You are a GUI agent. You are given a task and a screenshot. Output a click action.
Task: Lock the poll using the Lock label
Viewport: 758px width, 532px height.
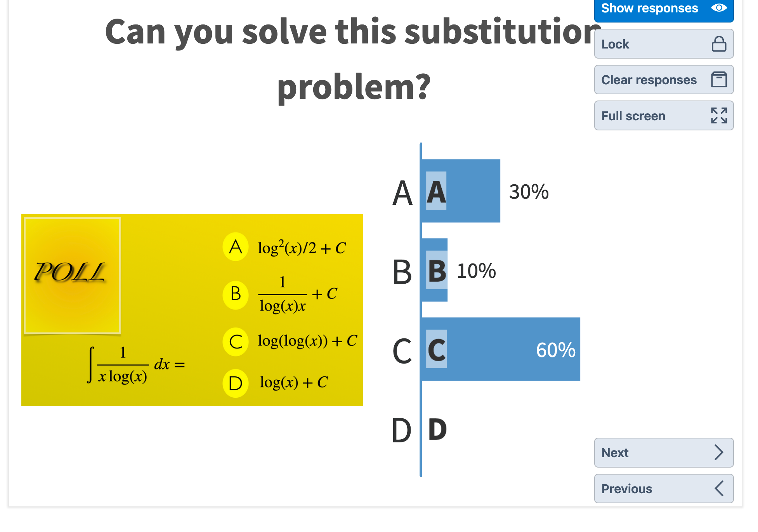615,44
